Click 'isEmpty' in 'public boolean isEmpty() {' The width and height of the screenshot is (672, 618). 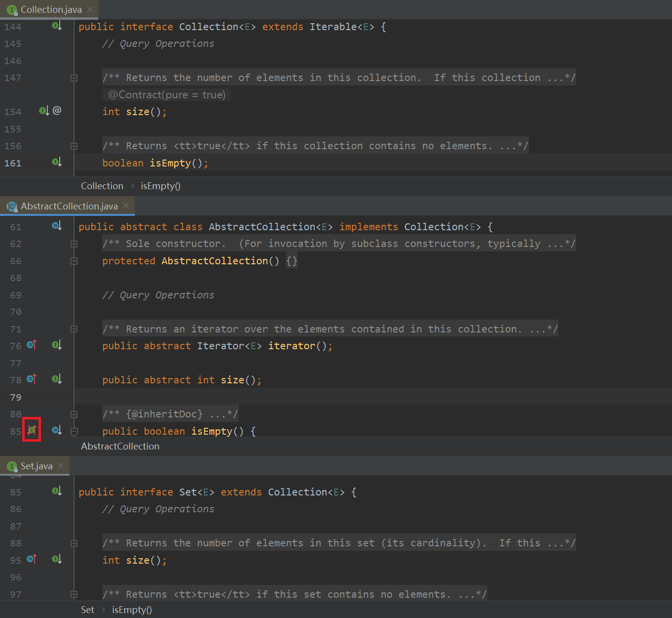(x=212, y=431)
